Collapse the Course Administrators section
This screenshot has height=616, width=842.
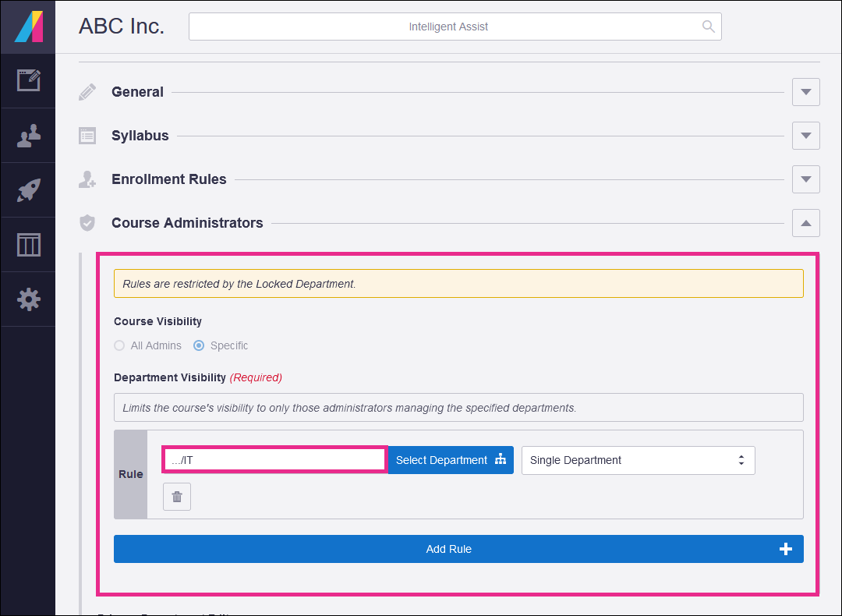805,222
